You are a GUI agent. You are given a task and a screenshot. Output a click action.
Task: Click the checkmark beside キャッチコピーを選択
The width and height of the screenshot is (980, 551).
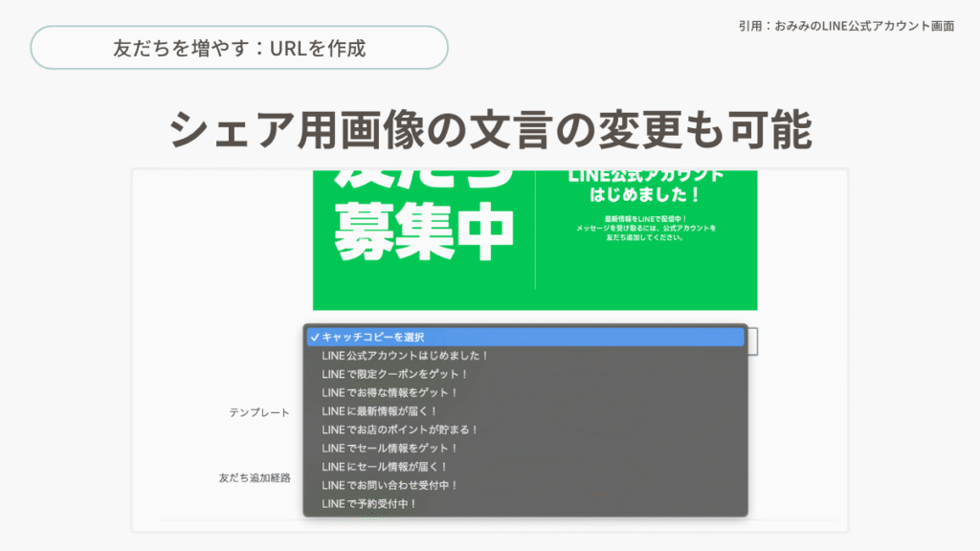coord(315,338)
